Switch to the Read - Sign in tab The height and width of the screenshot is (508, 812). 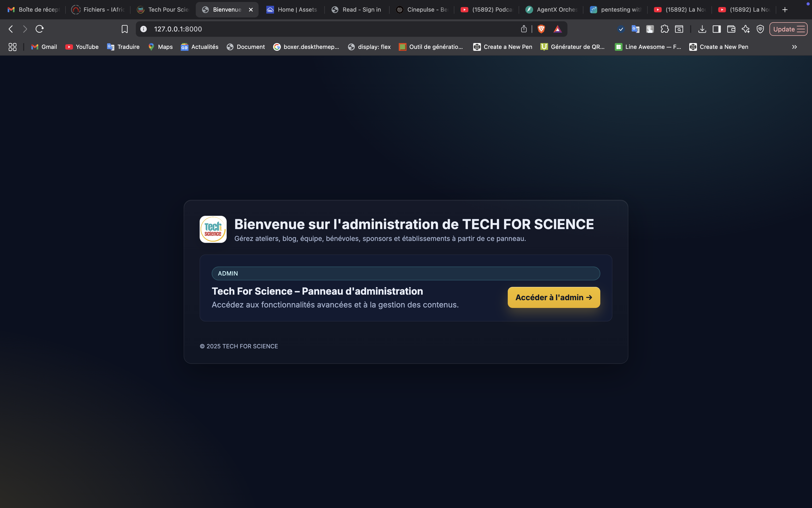[x=356, y=10]
